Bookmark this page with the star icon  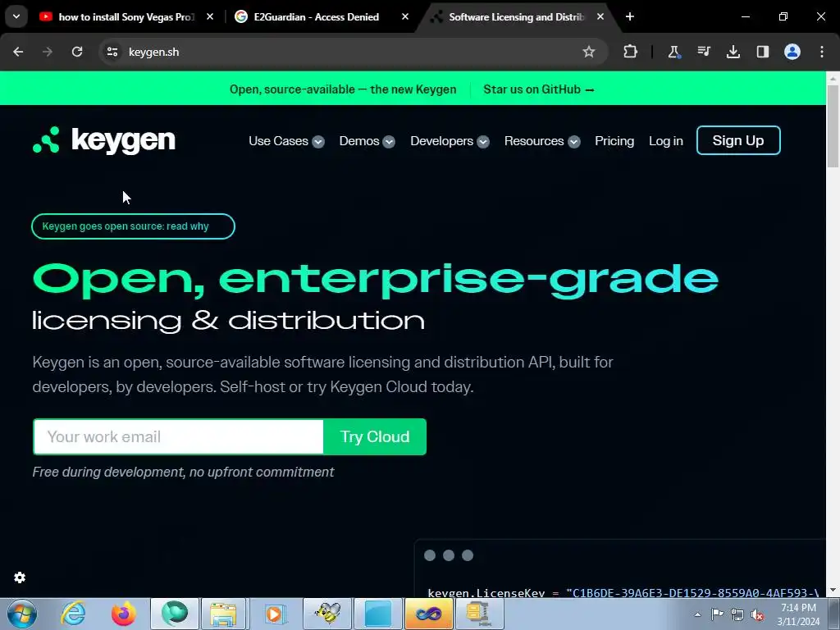click(x=589, y=52)
